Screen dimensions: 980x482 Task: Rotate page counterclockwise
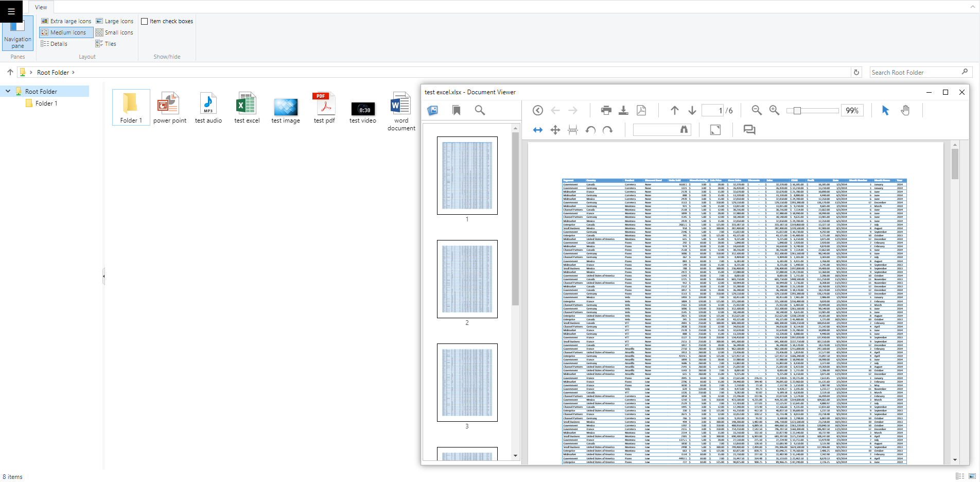pos(590,130)
